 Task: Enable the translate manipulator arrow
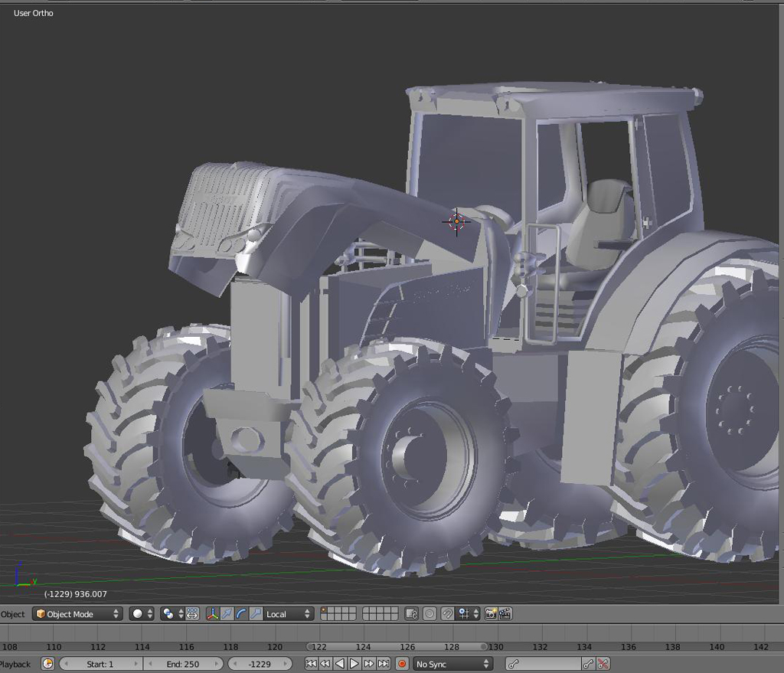(227, 614)
